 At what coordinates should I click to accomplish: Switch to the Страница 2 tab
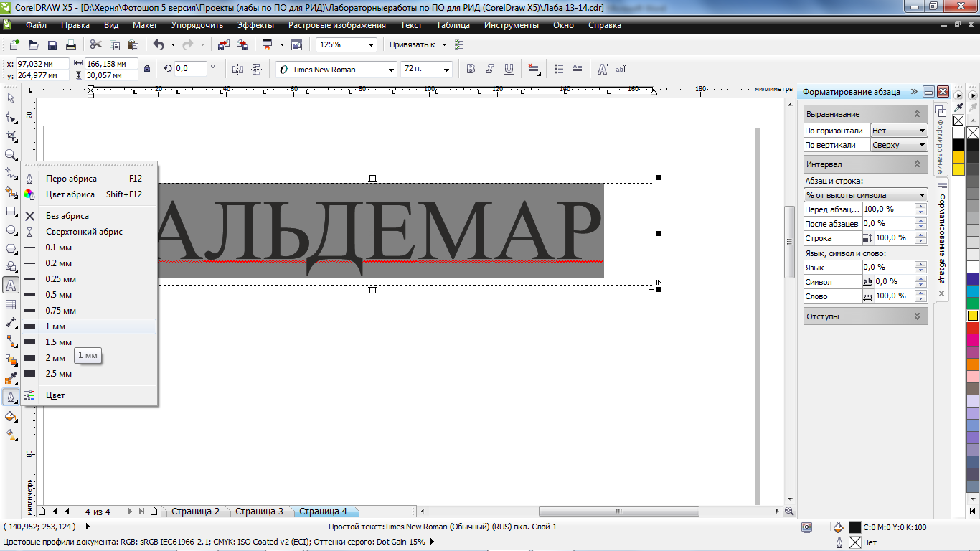(x=195, y=512)
